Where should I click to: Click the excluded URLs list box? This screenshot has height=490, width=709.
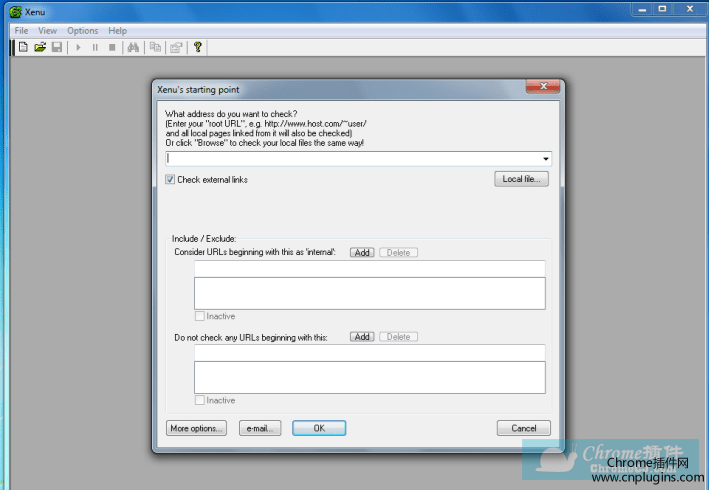(x=370, y=377)
